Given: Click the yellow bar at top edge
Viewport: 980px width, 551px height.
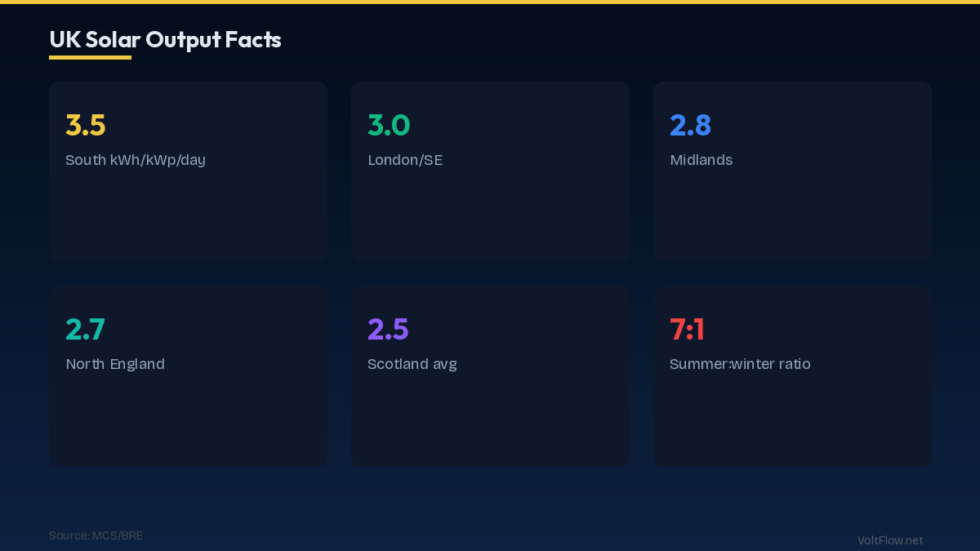Looking at the screenshot, I should (490, 2).
